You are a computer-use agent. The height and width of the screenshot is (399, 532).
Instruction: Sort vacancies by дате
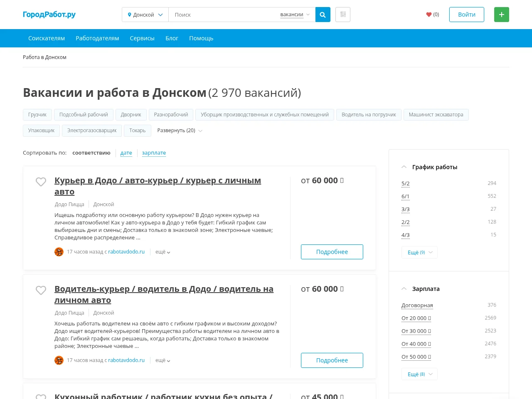click(x=126, y=153)
